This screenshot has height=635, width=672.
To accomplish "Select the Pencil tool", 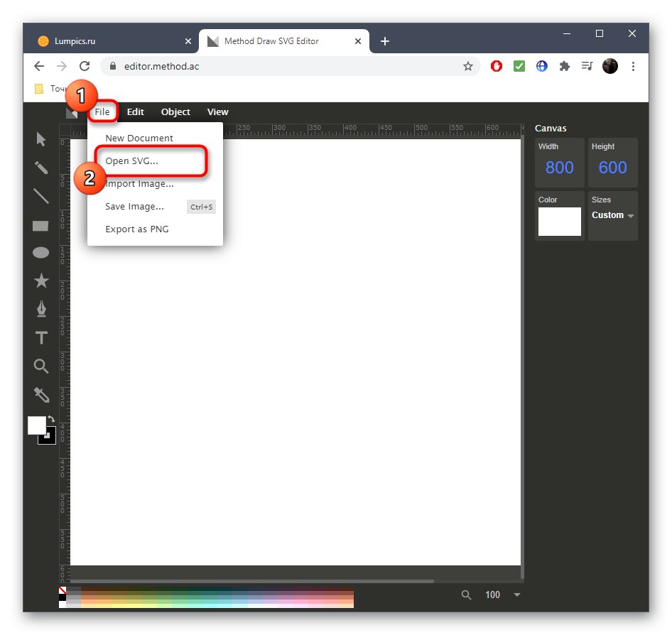I will pyautogui.click(x=41, y=168).
